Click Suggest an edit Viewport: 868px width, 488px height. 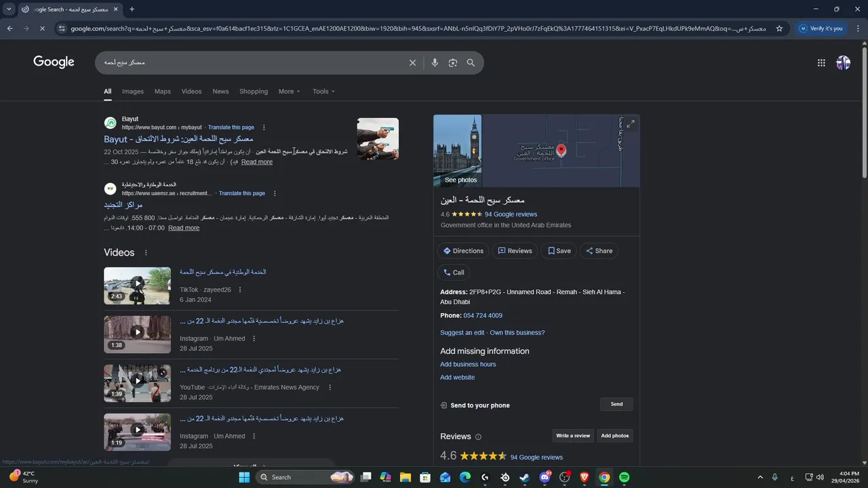point(462,333)
